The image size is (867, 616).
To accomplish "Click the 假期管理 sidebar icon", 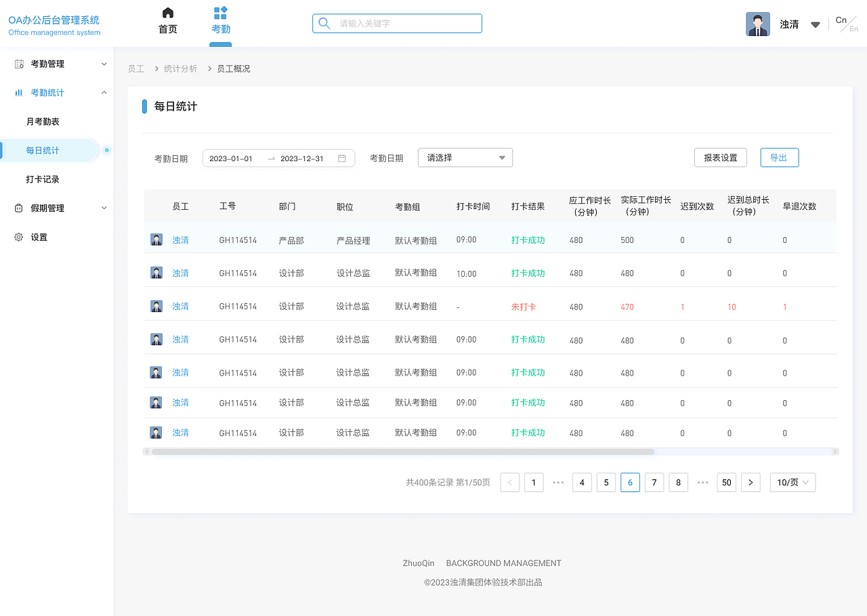I will (18, 208).
